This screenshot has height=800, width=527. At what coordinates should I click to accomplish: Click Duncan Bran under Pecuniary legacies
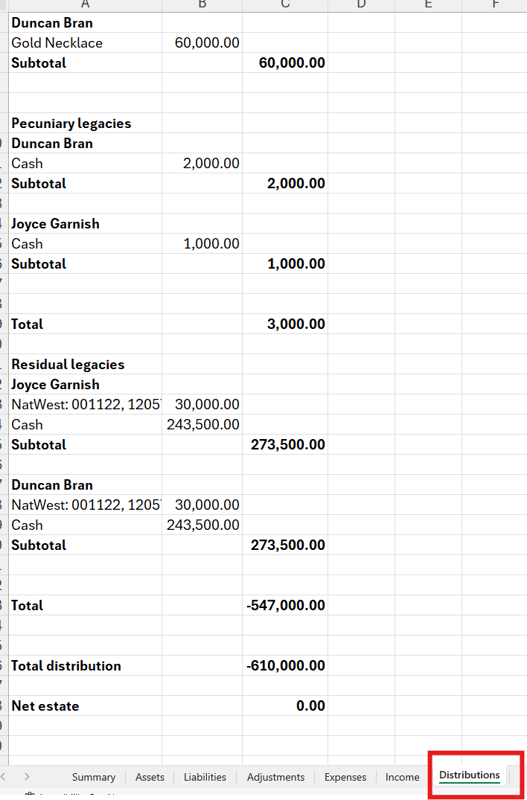click(x=85, y=143)
